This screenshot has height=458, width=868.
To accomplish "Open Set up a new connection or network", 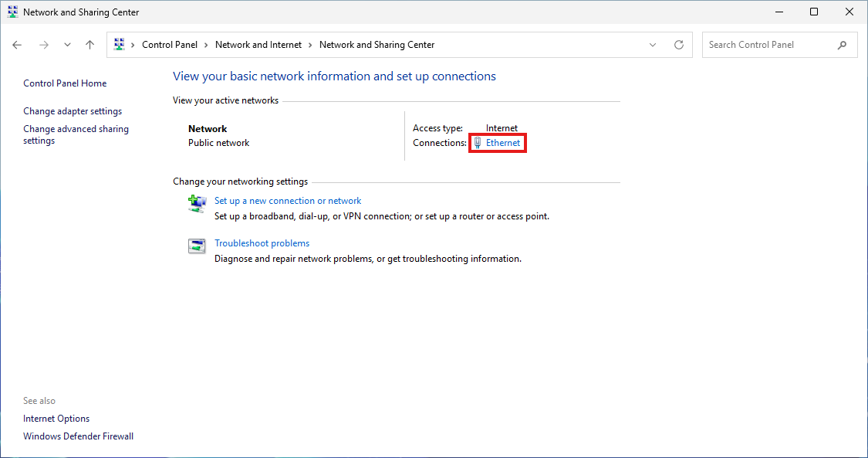I will tap(288, 201).
